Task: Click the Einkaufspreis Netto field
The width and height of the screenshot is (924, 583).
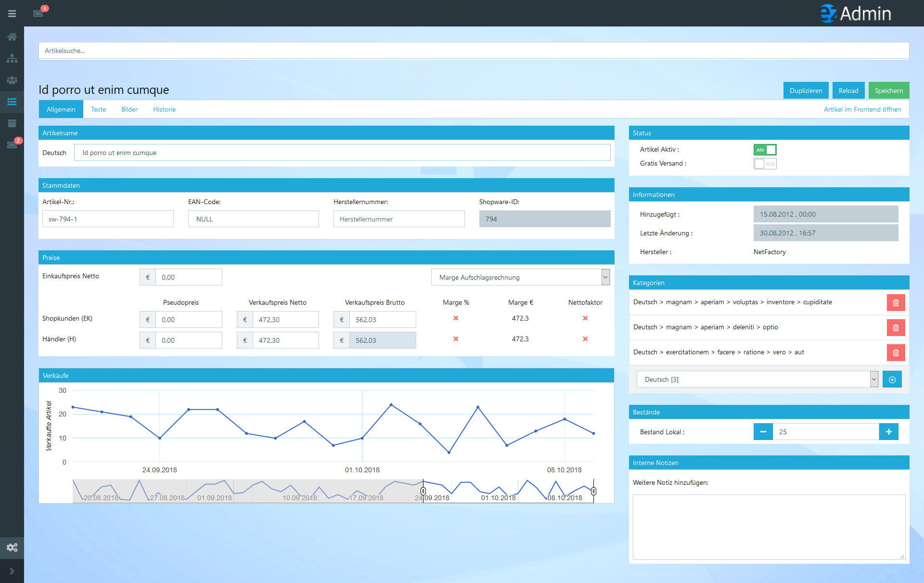Action: (x=189, y=277)
